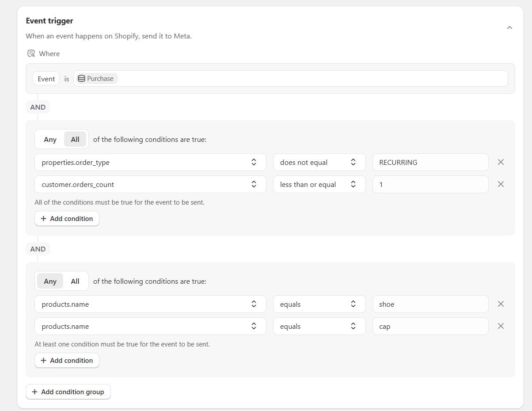The width and height of the screenshot is (532, 411).
Task: Open the less than or equal dropdown
Action: click(319, 184)
